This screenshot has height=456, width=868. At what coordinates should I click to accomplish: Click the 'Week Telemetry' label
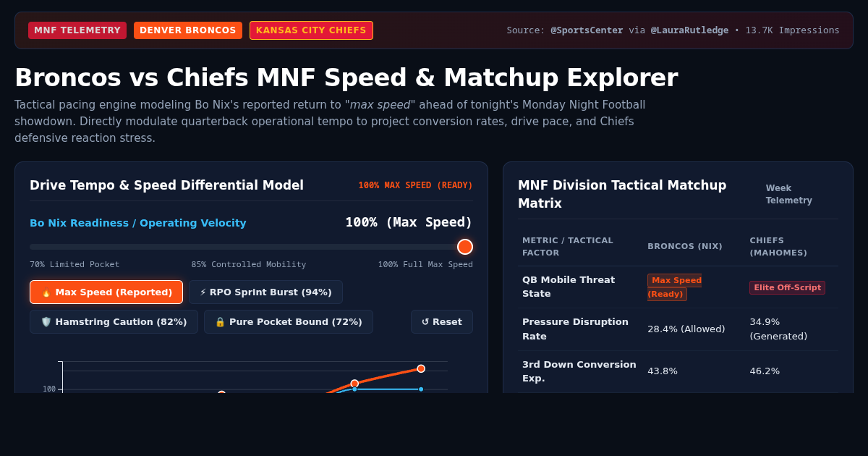pyautogui.click(x=789, y=194)
